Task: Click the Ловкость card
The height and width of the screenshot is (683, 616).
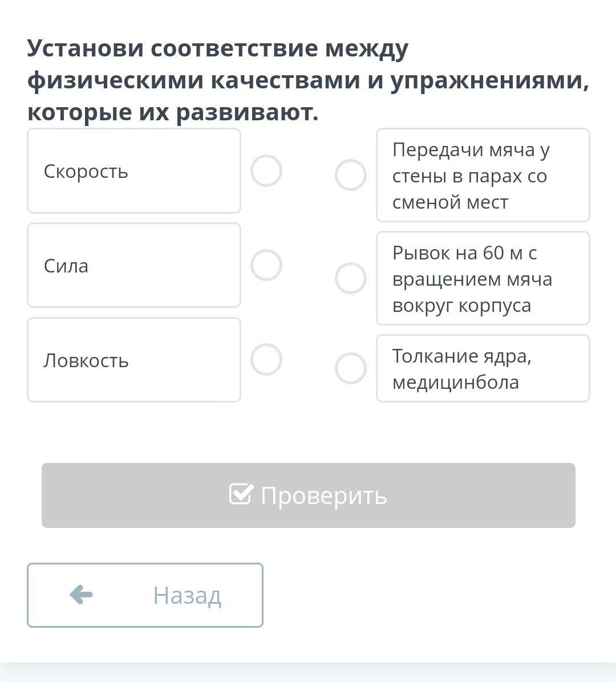Action: (134, 360)
